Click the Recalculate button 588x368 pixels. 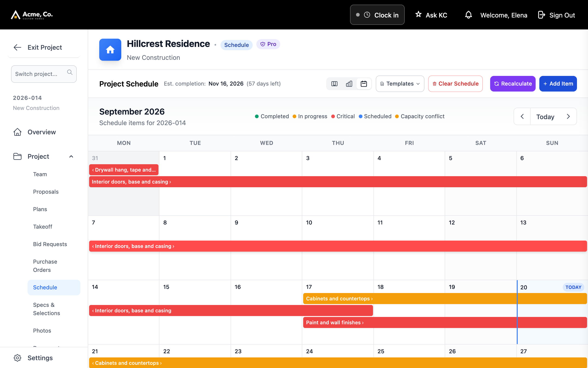click(x=513, y=84)
